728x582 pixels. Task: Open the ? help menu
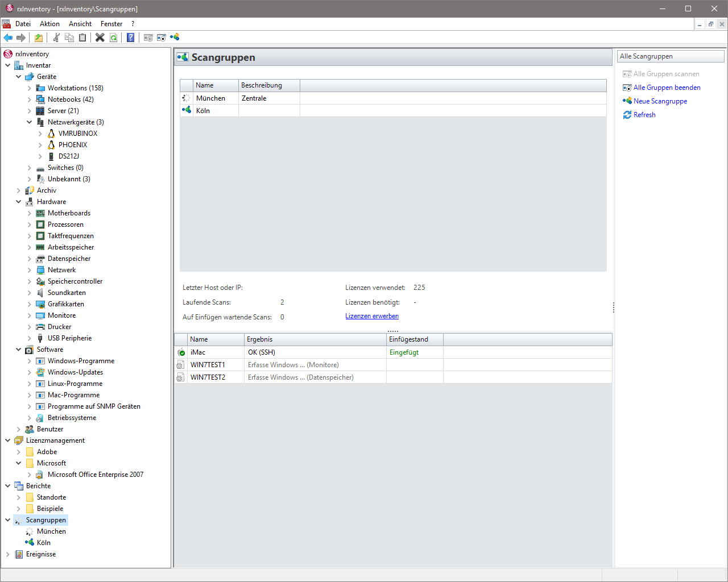(133, 24)
